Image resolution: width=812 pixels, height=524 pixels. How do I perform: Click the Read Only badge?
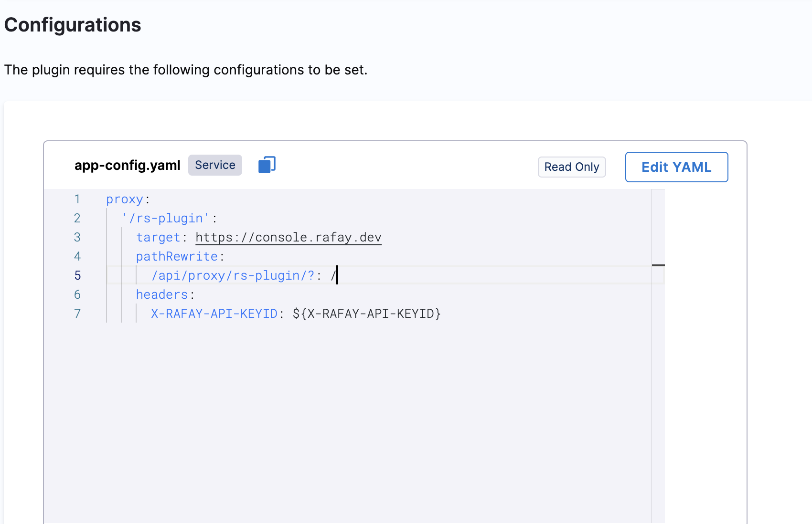(x=571, y=167)
